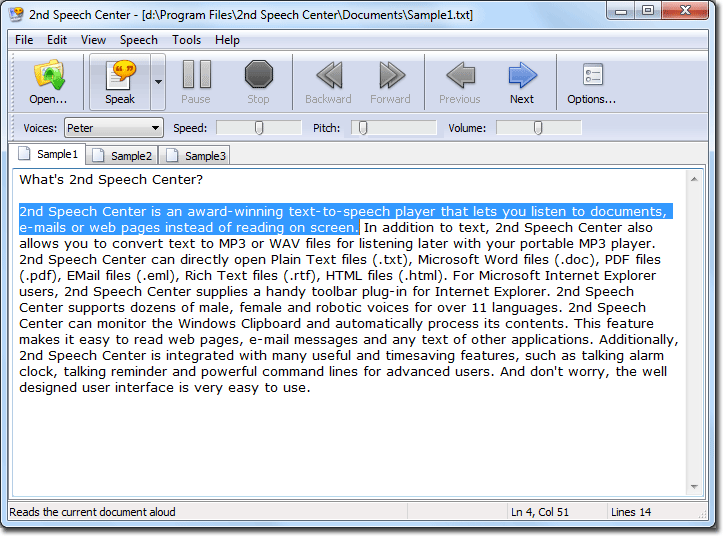Switch to the Sample3 tab
Viewport: 724px width, 536px height.
[196, 156]
